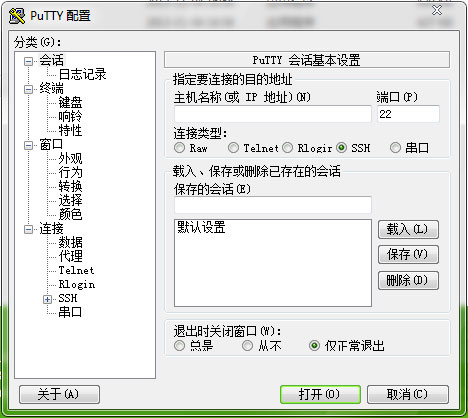Select the Raw connection type
Viewport: 468px width, 418px height.
click(x=179, y=148)
